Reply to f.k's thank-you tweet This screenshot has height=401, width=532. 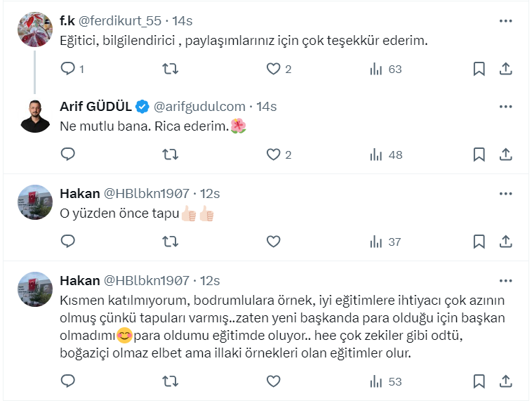[x=68, y=69]
